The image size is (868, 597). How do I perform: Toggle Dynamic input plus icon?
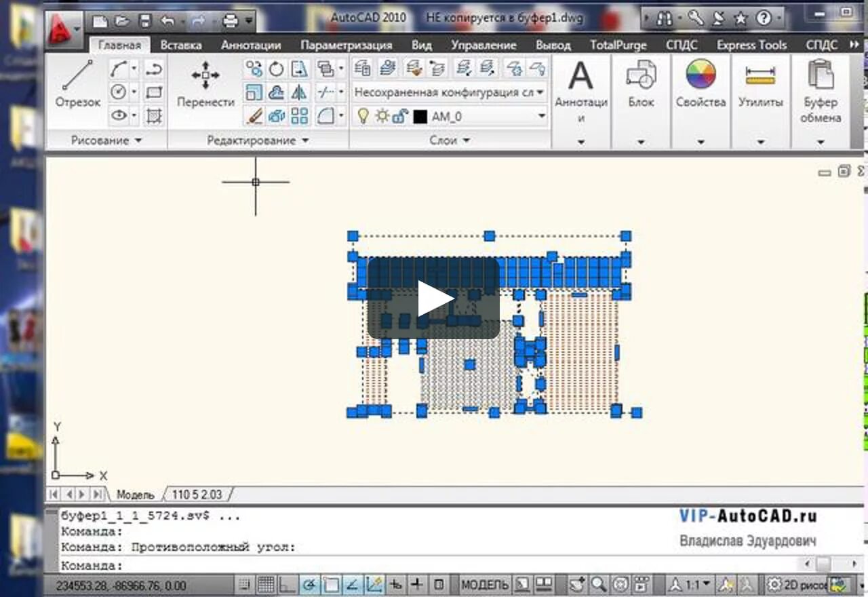pos(417,584)
